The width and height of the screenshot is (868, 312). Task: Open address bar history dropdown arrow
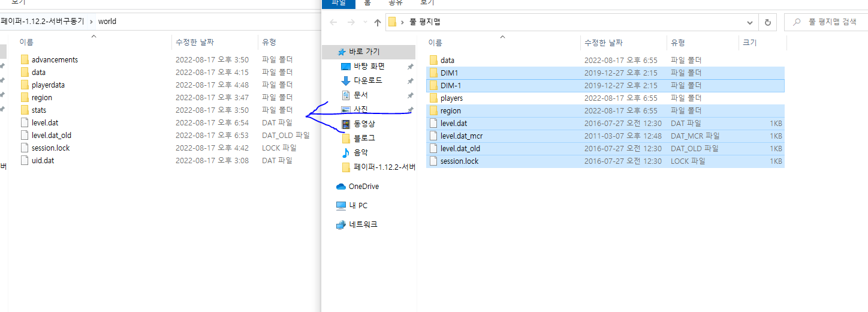point(750,22)
